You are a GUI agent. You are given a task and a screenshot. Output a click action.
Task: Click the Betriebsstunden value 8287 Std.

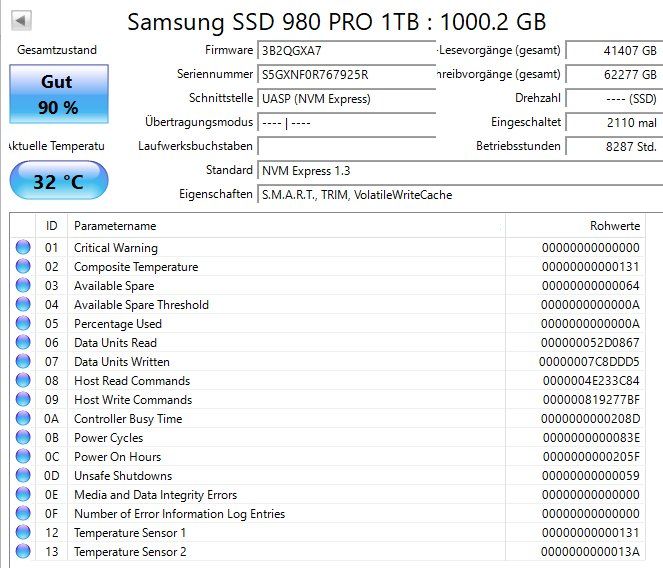614,146
